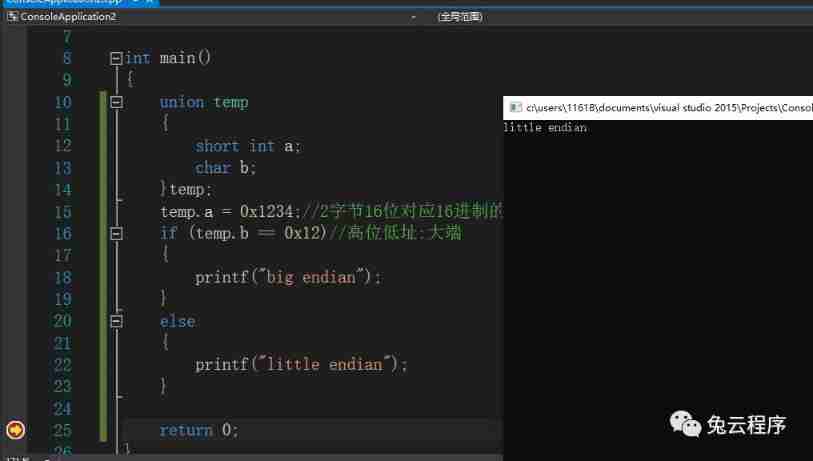The height and width of the screenshot is (461, 813).
Task: Click line number 18 in the gutter
Action: (x=63, y=277)
